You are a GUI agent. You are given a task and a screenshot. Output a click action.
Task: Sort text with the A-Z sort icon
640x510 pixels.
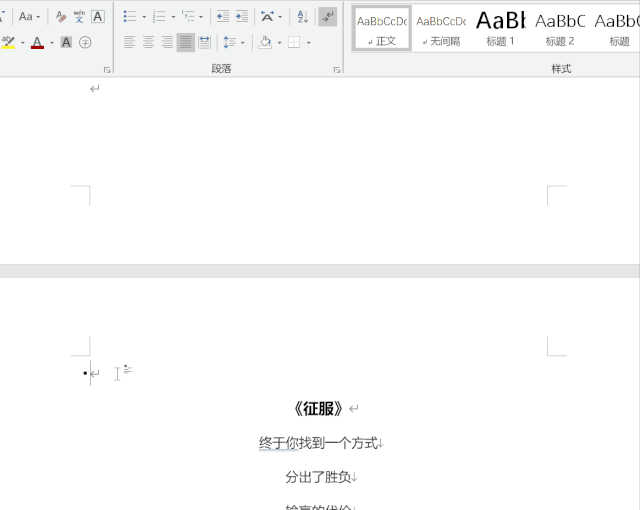click(303, 17)
